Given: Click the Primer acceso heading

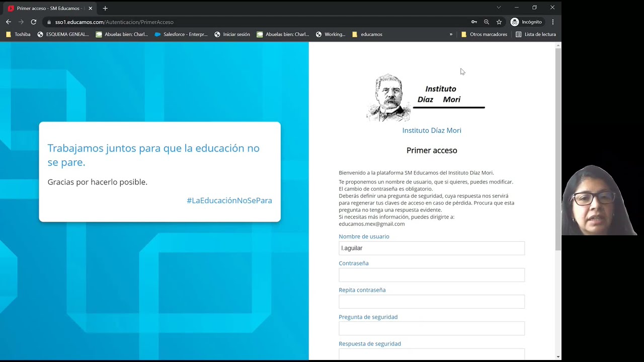Looking at the screenshot, I should 432,150.
